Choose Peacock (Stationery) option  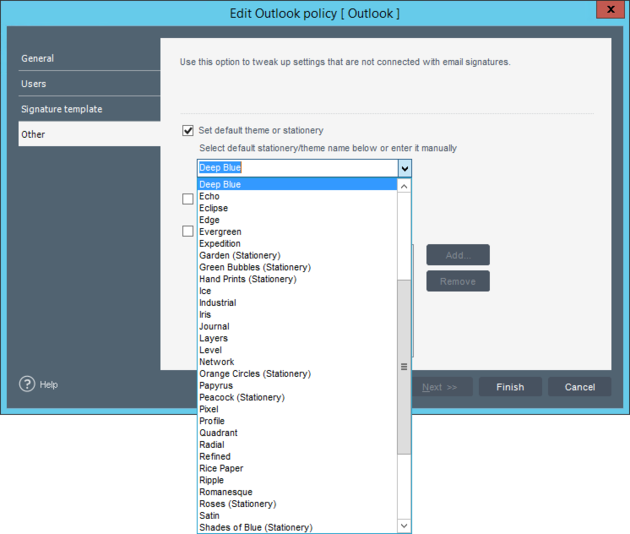(297, 397)
